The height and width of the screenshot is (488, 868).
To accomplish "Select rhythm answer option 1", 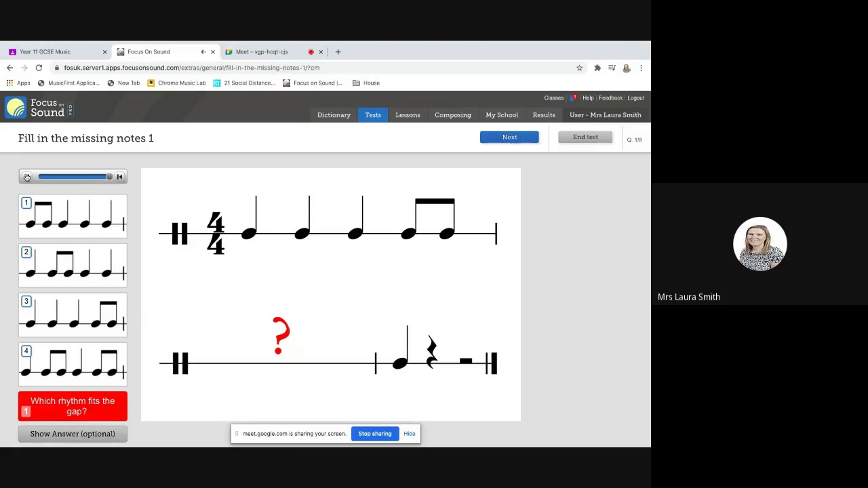I will coord(73,216).
